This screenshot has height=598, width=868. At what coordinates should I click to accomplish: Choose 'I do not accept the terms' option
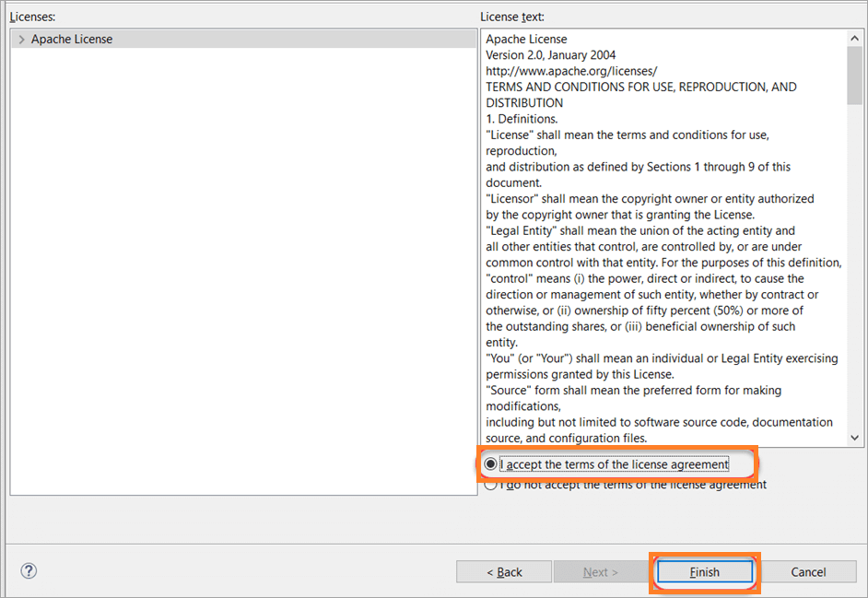tap(490, 484)
